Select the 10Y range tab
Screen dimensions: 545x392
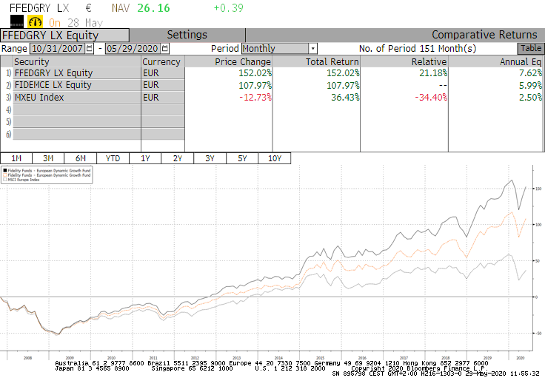tap(275, 158)
